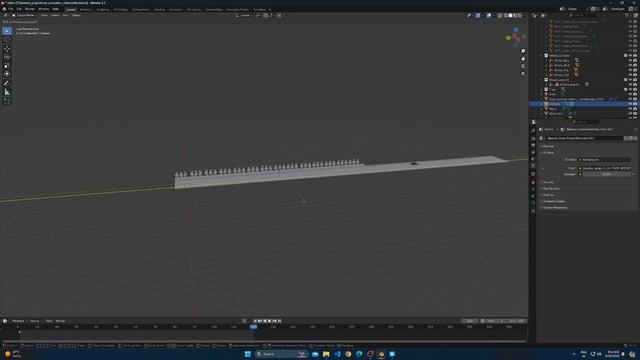Jump to the timeline start frame
The image size is (640, 360).
pos(255,321)
